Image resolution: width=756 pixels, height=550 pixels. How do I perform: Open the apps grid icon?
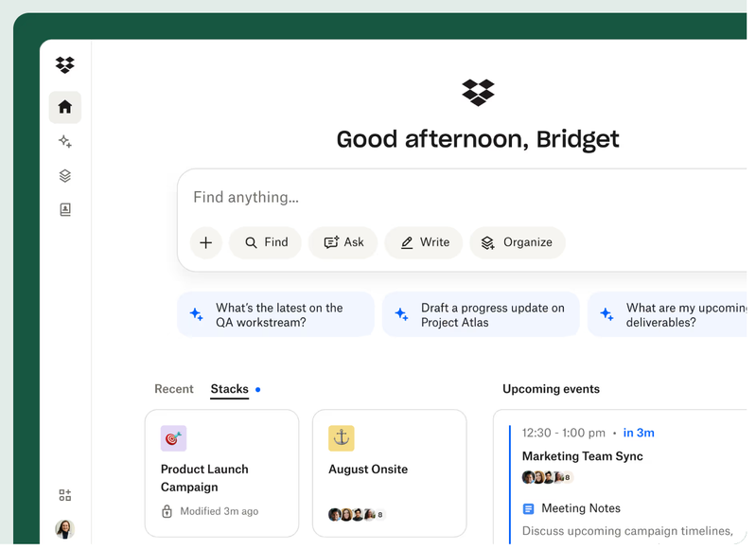pos(65,495)
